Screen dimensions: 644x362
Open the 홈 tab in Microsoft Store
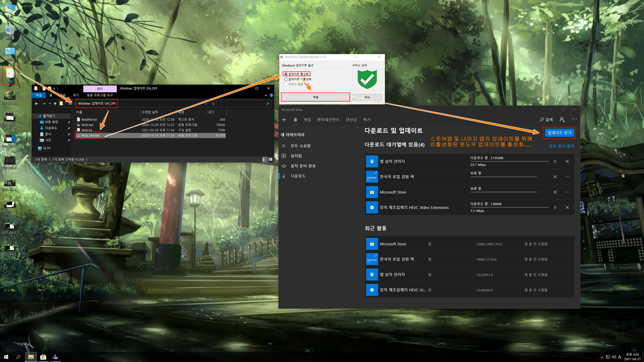(x=295, y=120)
